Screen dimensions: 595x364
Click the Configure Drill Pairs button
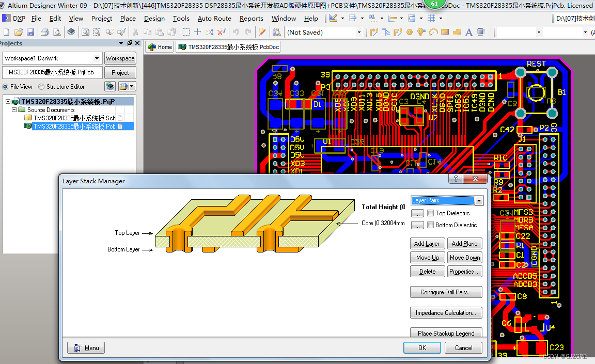tap(446, 292)
